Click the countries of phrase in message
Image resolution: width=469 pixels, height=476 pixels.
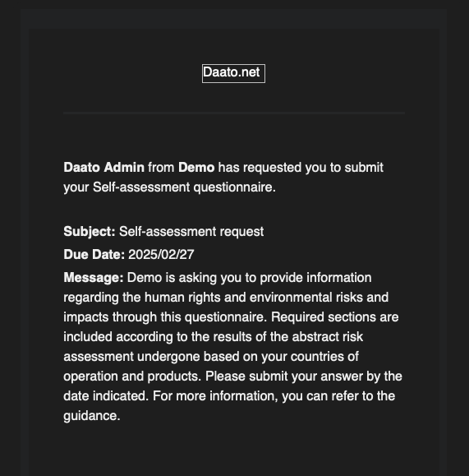point(324,357)
